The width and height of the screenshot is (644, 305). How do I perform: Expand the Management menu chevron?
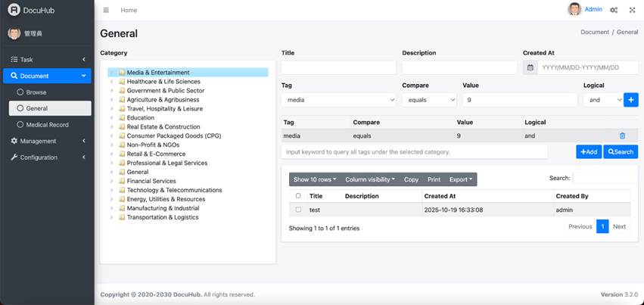[x=83, y=141]
